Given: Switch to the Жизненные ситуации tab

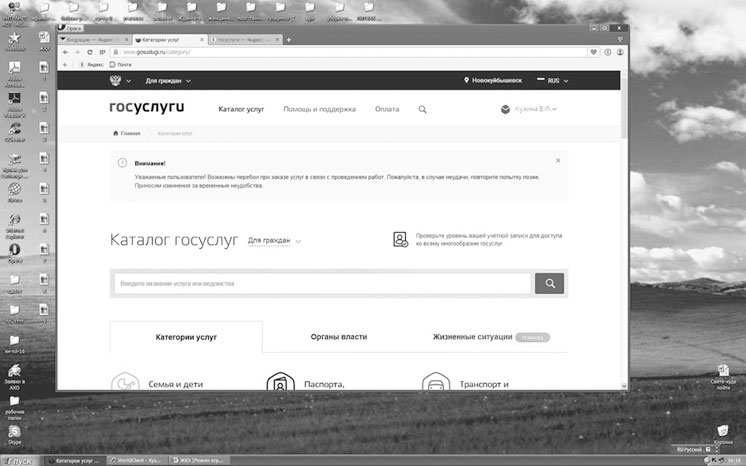Looking at the screenshot, I should pyautogui.click(x=473, y=337).
